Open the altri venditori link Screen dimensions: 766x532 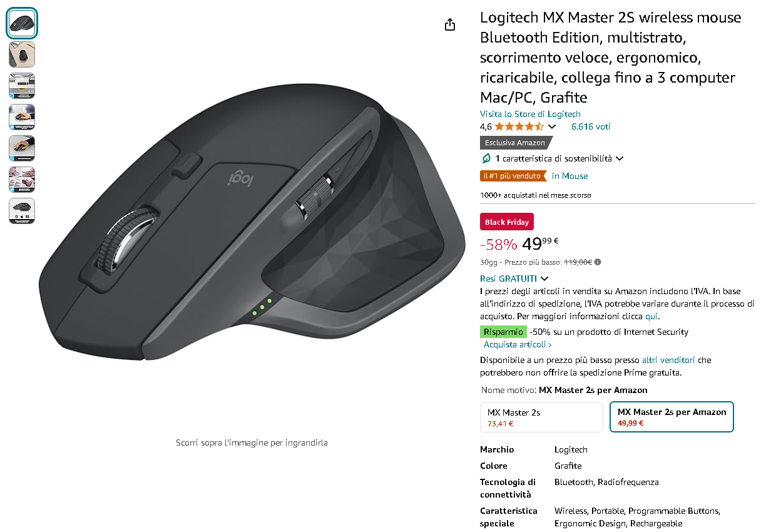coord(668,361)
